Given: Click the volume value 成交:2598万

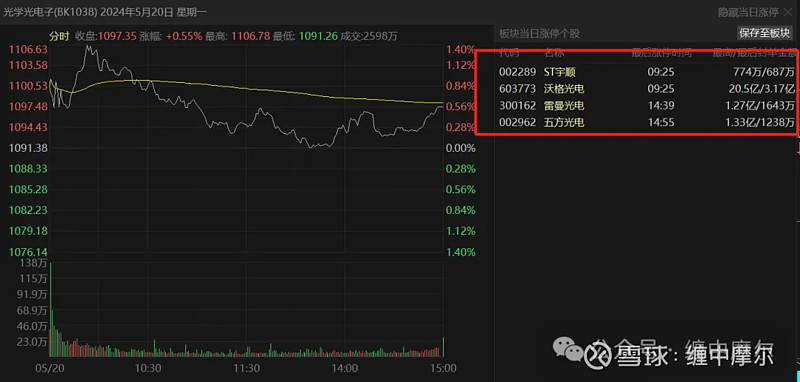Looking at the screenshot, I should click(x=369, y=36).
